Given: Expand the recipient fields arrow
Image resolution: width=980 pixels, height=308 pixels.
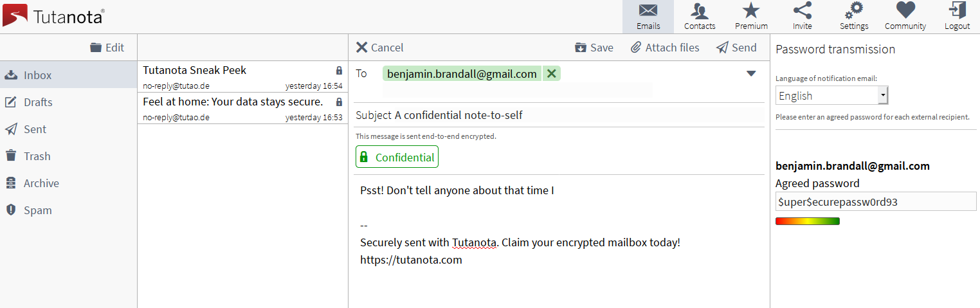Looking at the screenshot, I should [751, 74].
